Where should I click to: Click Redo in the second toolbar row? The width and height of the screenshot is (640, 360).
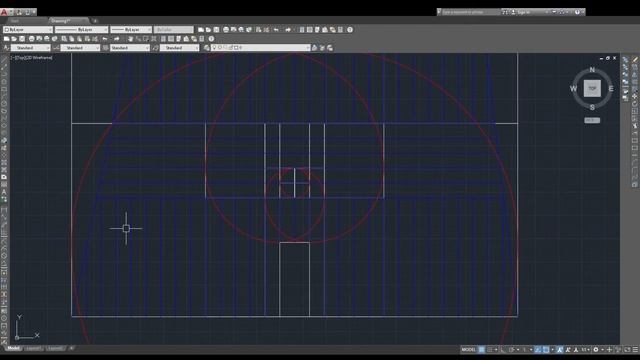117,39
